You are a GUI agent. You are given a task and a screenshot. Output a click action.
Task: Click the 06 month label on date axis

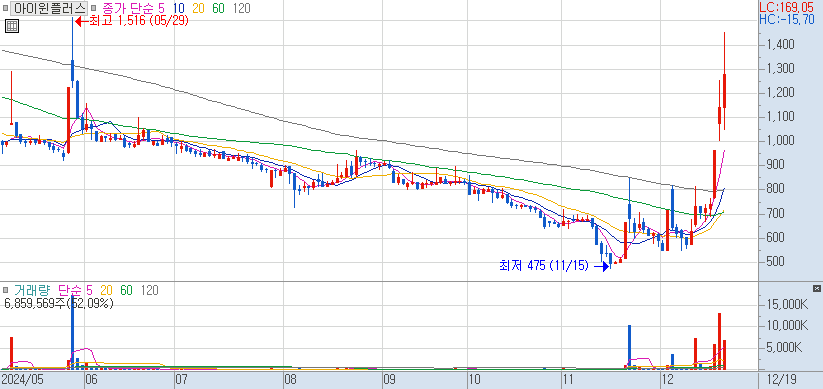(91, 379)
